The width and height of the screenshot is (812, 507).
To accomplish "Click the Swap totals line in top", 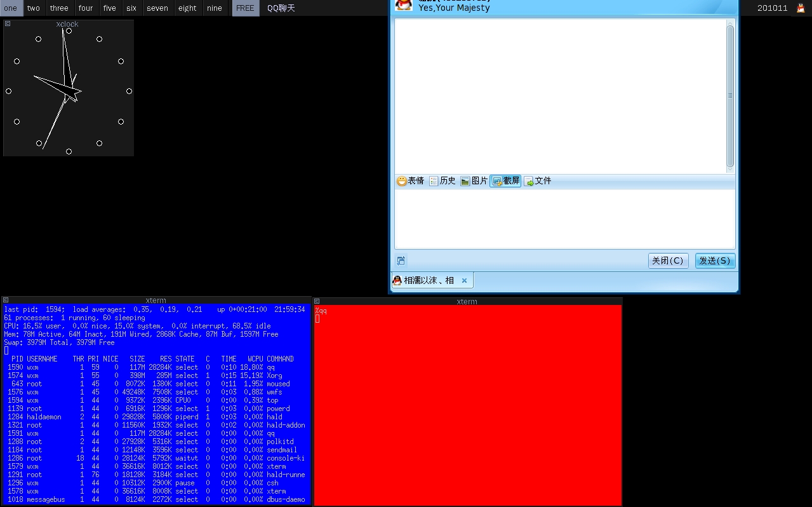I will point(59,342).
